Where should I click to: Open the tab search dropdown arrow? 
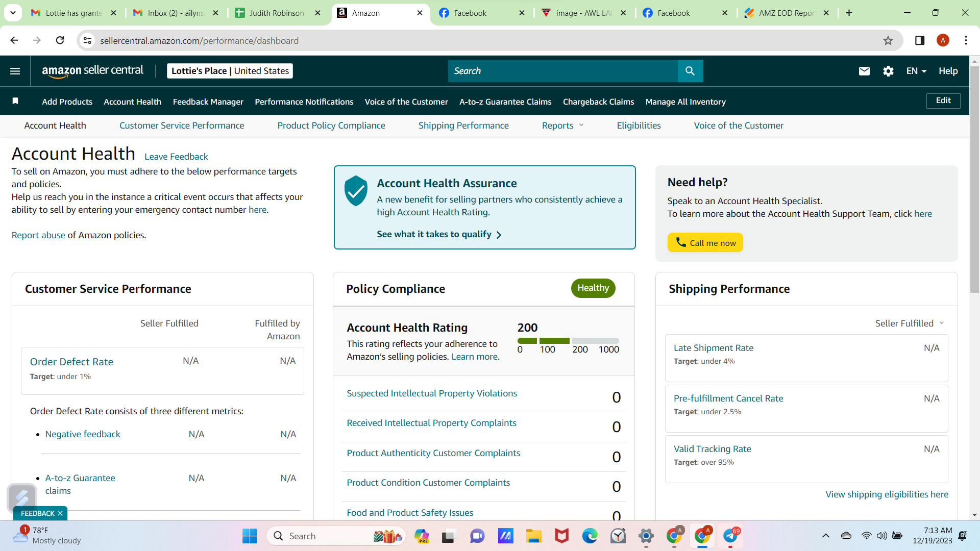pyautogui.click(x=13, y=13)
